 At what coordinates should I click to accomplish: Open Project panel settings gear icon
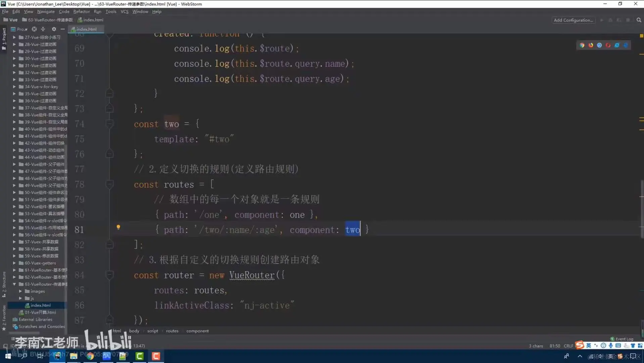pyautogui.click(x=54, y=29)
